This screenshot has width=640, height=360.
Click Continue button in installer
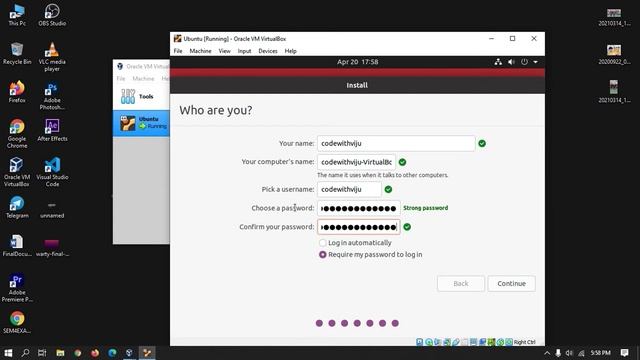pyautogui.click(x=511, y=284)
